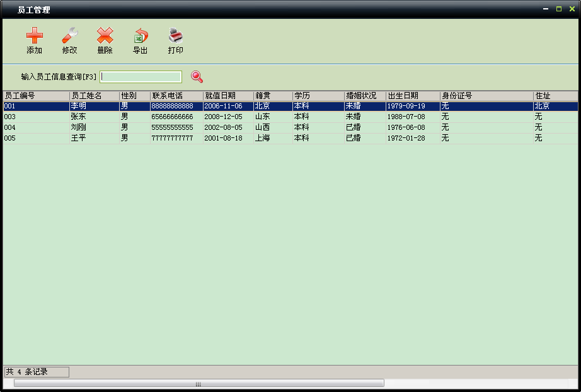The width and height of the screenshot is (581, 392).
Task: Click birth date 1976-06-08
Action: tap(406, 127)
